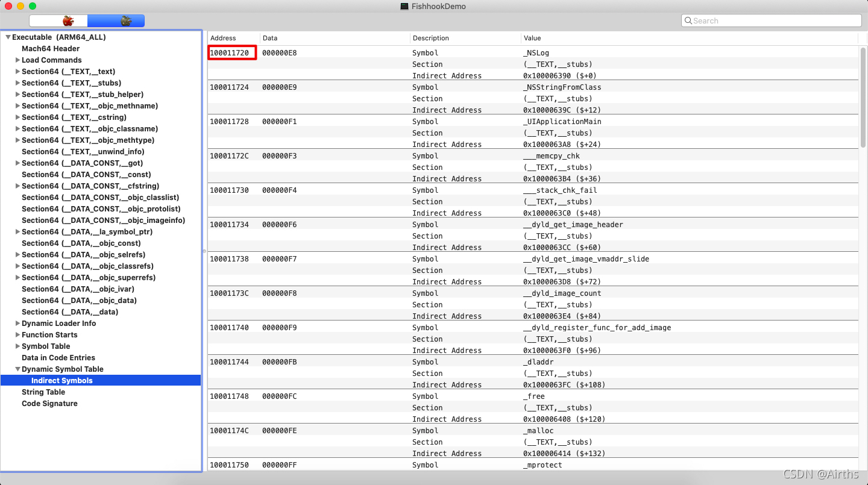The height and width of the screenshot is (485, 868).
Task: Select the _NSLog symbol value
Action: (x=536, y=53)
